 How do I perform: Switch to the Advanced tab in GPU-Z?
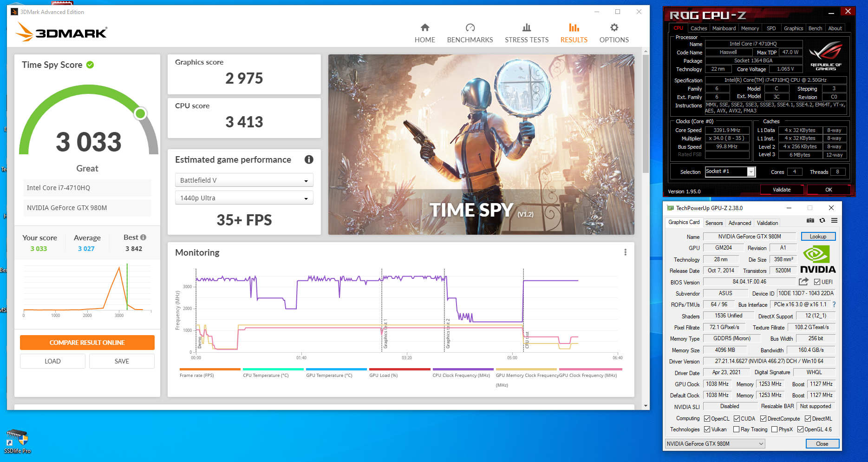pyautogui.click(x=739, y=223)
